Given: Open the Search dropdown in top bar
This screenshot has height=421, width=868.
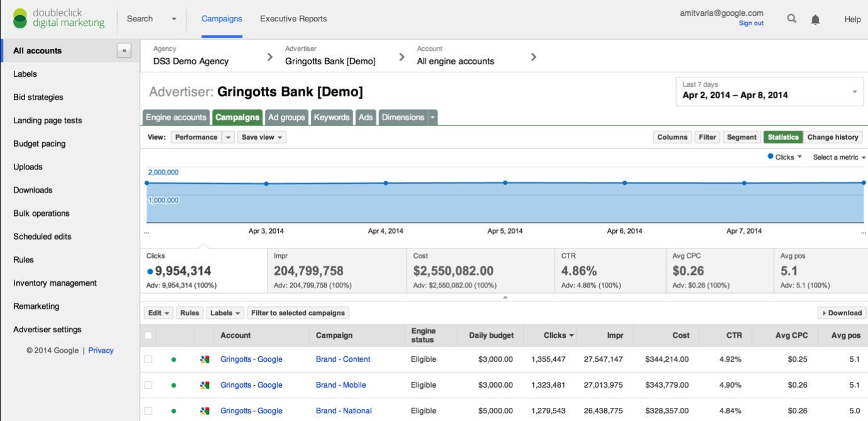Looking at the screenshot, I should [x=152, y=19].
